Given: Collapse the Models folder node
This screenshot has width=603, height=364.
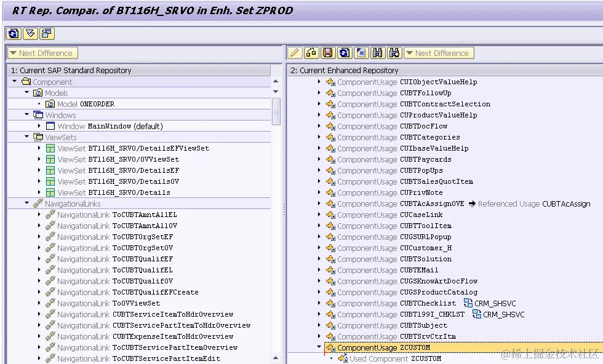Looking at the screenshot, I should (x=26, y=93).
